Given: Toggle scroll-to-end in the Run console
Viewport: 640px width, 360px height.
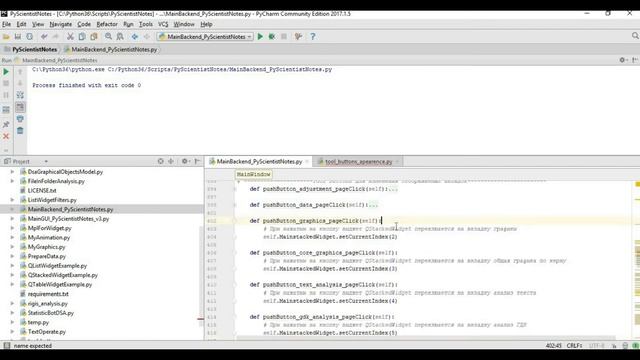Looking at the screenshot, I should click(20, 107).
